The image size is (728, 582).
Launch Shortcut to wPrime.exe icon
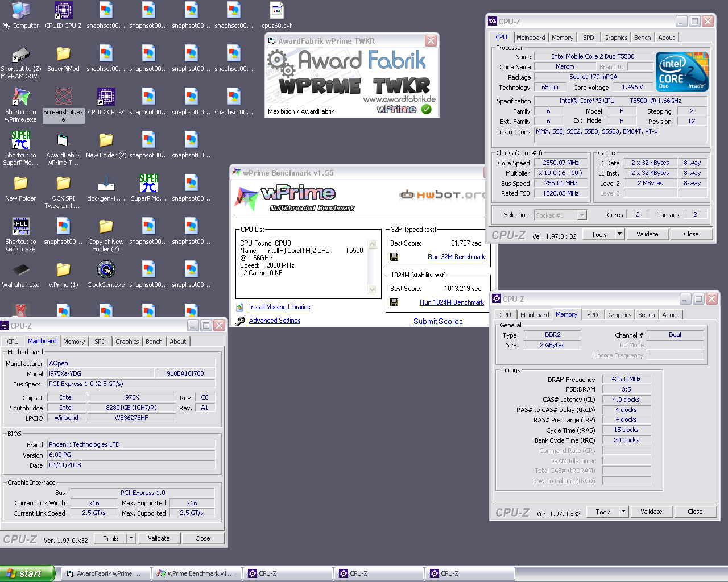pyautogui.click(x=20, y=106)
